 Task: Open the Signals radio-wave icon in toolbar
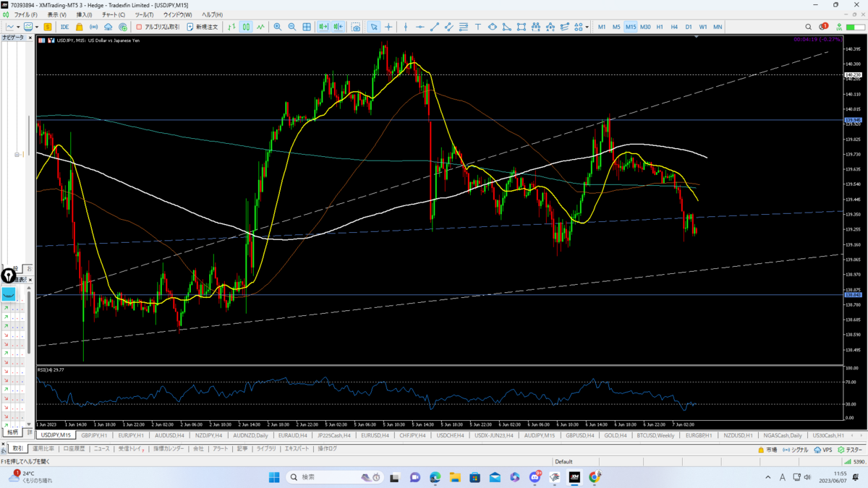click(x=93, y=27)
